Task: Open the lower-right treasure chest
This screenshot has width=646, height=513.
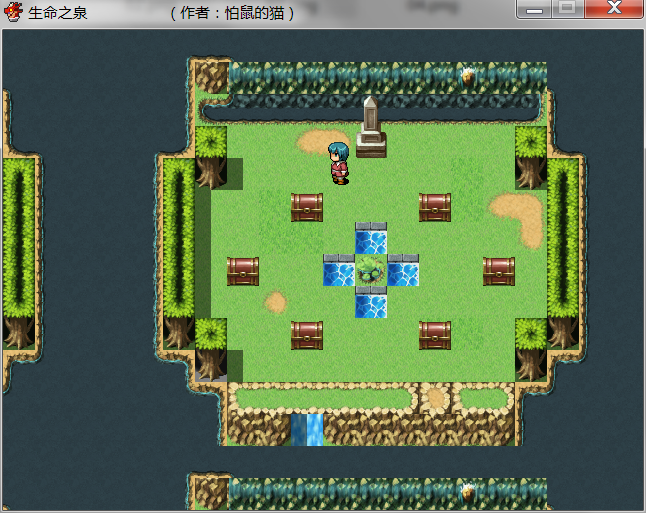Action: [435, 335]
